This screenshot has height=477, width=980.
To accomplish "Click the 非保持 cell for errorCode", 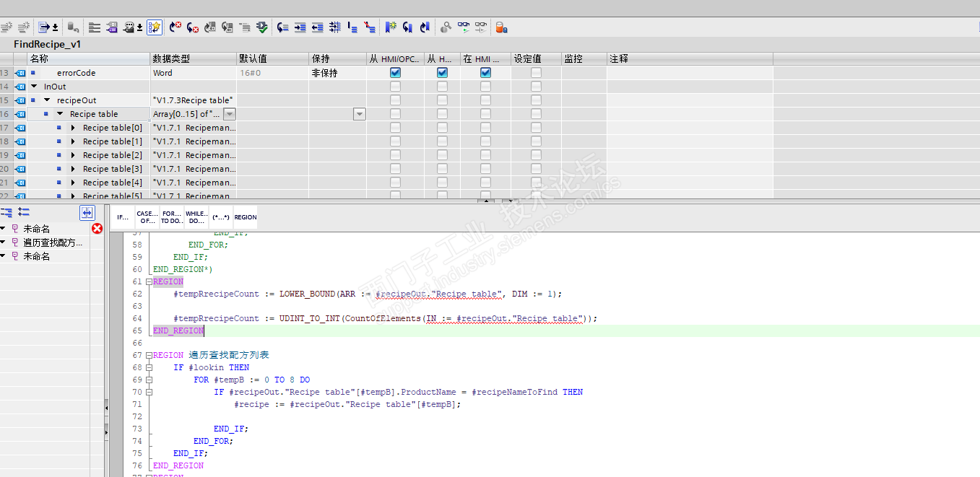I will pos(337,73).
